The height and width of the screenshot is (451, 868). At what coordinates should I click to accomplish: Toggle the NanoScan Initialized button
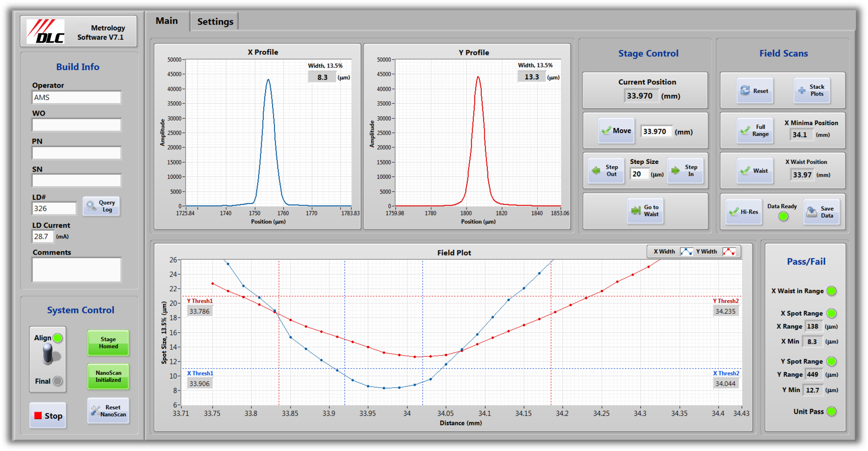pos(108,376)
